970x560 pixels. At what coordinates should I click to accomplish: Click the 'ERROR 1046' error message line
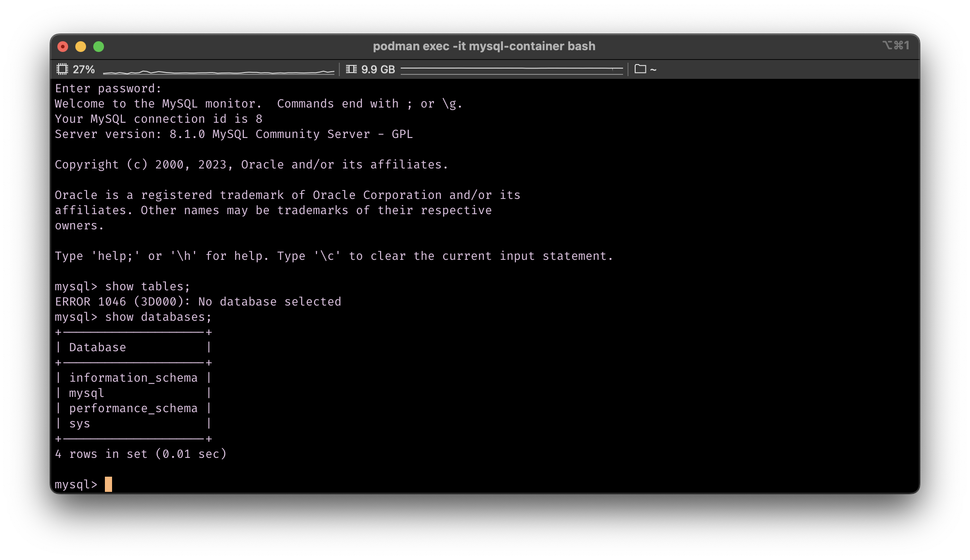tap(198, 302)
